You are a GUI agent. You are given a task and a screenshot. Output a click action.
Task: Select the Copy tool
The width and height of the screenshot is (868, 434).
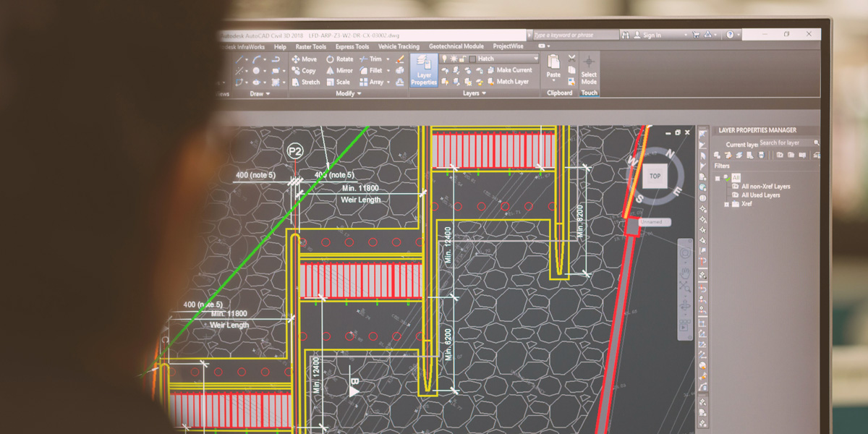click(304, 71)
